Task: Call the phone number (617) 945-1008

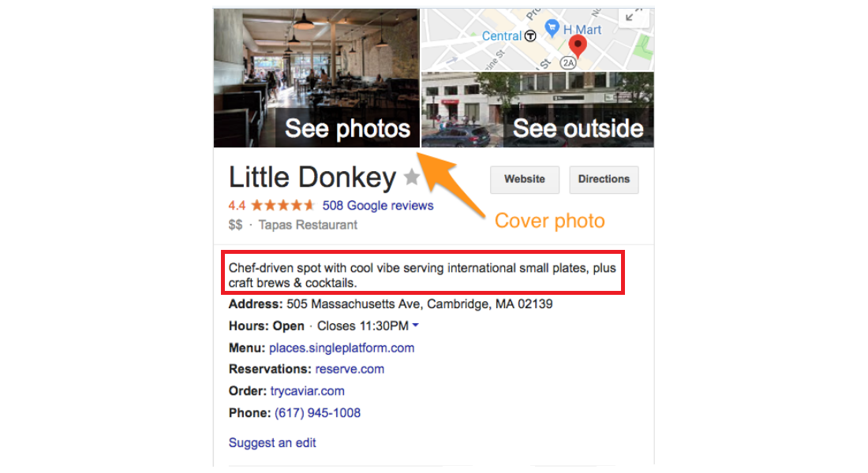Action: [x=317, y=413]
